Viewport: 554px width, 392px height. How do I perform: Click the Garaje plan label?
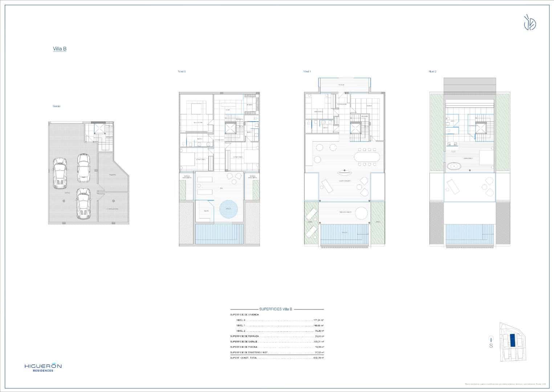56,106
